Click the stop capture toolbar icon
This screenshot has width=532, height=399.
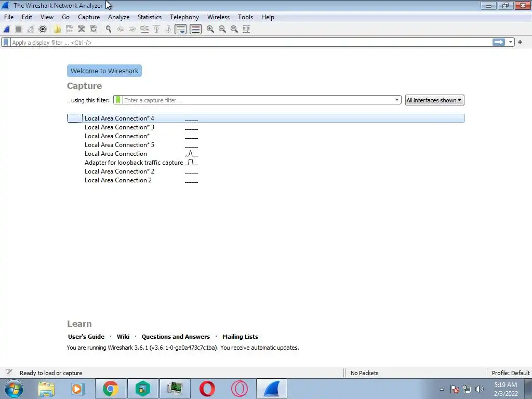pyautogui.click(x=19, y=29)
